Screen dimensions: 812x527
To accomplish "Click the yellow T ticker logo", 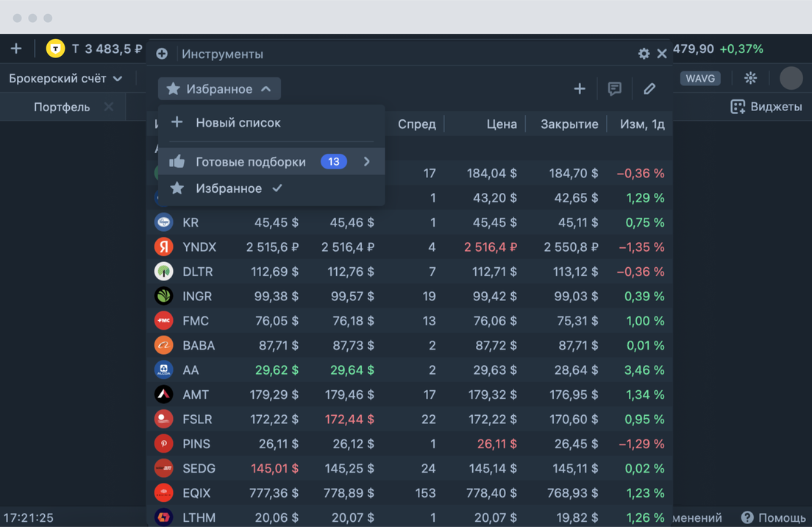I will [x=55, y=49].
